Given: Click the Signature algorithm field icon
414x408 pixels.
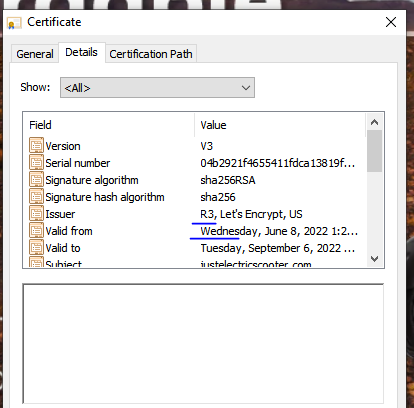Looking at the screenshot, I should 36,179.
